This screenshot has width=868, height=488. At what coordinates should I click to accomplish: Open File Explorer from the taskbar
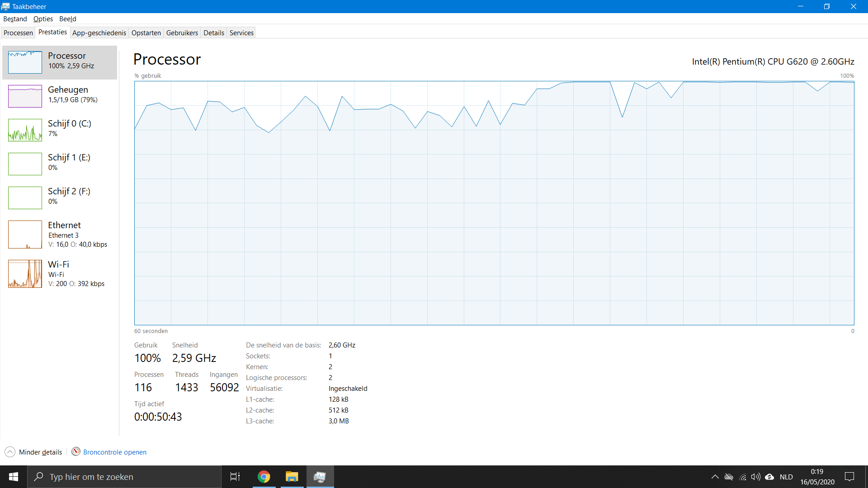click(292, 477)
